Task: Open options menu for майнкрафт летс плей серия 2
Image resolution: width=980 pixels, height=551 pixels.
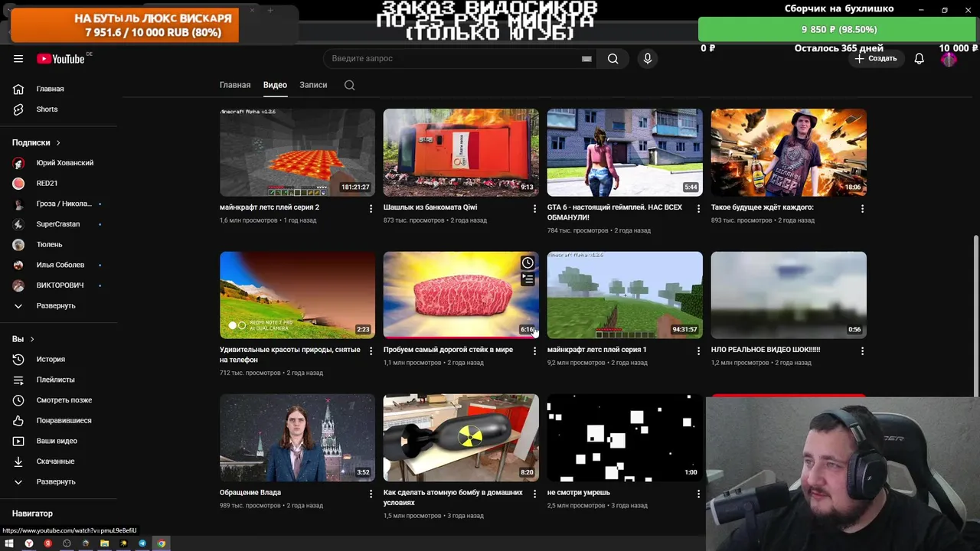Action: click(371, 208)
